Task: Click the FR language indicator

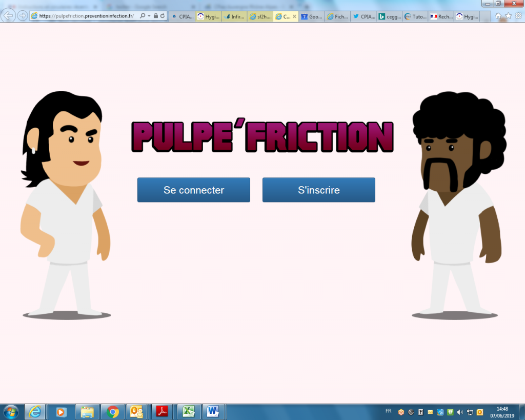Action: click(389, 411)
